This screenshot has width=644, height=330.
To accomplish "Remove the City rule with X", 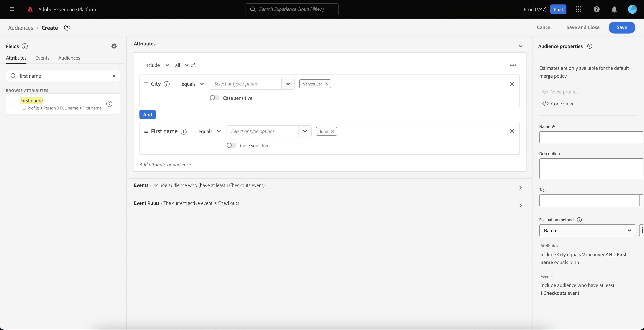I will (x=512, y=84).
